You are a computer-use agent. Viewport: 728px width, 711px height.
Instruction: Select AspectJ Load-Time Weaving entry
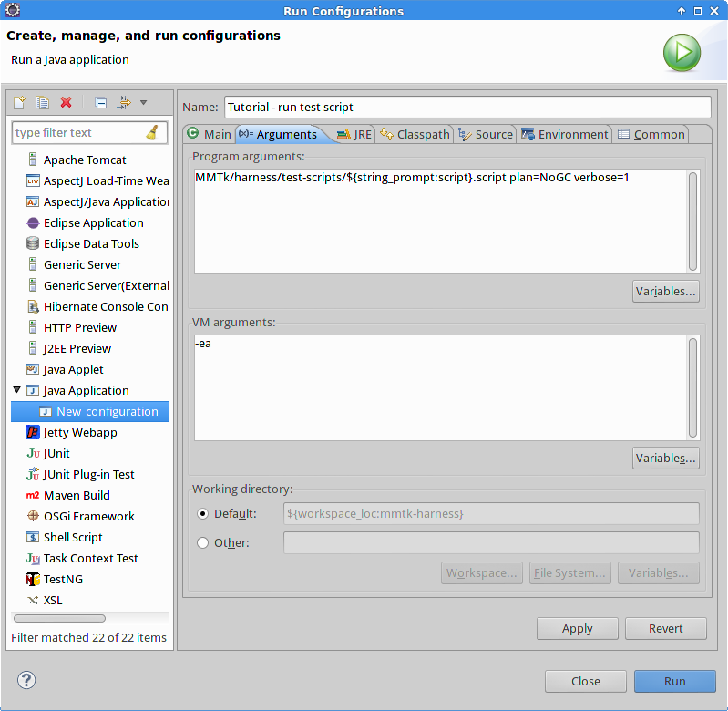click(x=97, y=180)
